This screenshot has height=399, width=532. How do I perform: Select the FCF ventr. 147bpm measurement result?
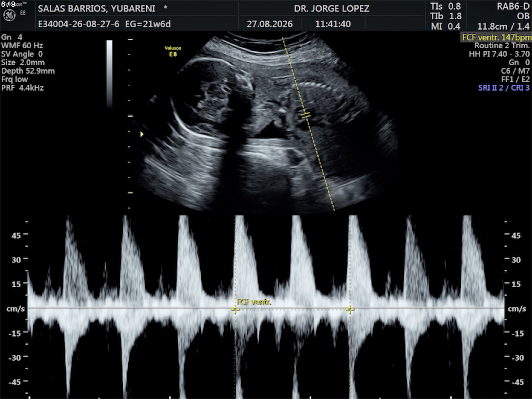pos(496,37)
